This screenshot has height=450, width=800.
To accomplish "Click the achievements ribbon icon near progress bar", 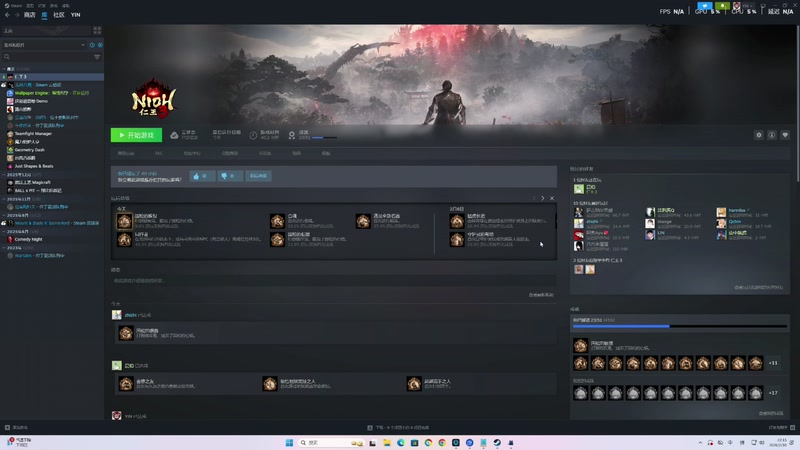I will click(292, 135).
